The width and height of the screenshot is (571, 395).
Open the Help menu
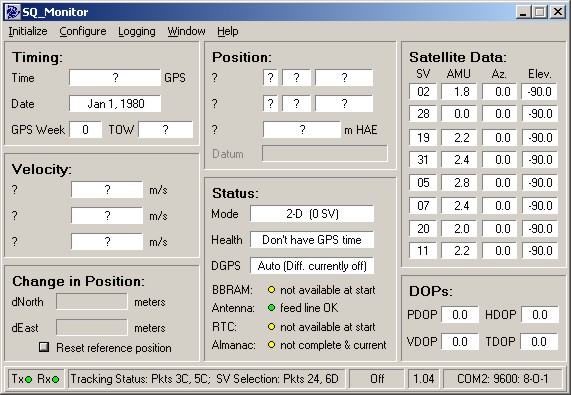pyautogui.click(x=228, y=31)
